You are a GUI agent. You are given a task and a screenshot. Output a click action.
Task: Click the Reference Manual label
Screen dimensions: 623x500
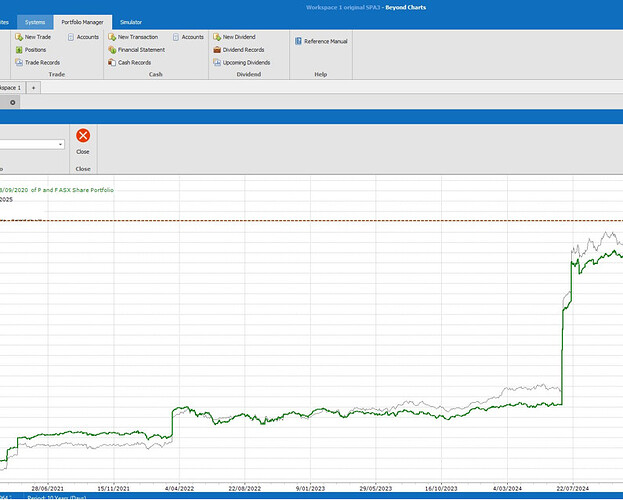[x=326, y=41]
